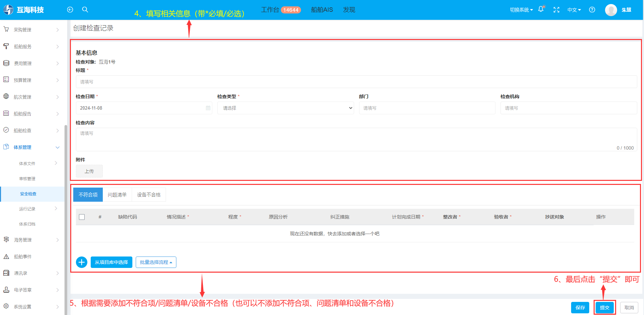
Task: Switch to the 问题清单 tab
Action: [117, 195]
